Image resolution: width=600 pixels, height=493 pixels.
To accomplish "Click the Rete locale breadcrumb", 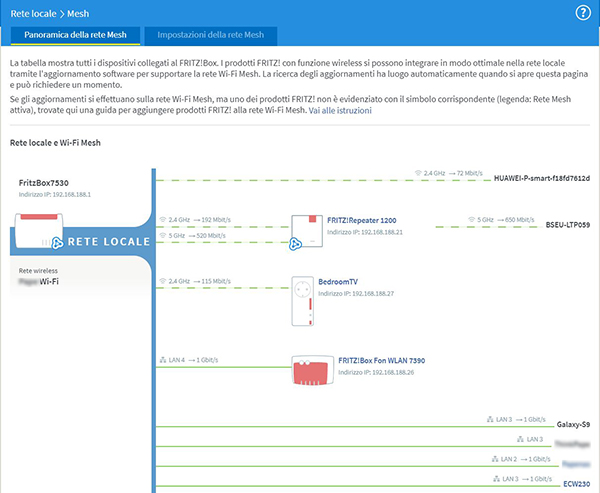I will [x=33, y=14].
